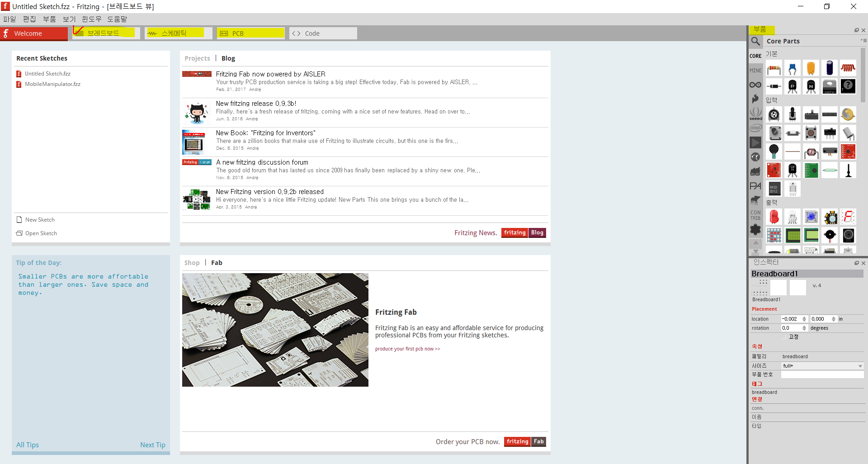Open the 사이즈 full+ dropdown
The height and width of the screenshot is (464, 868).
click(x=822, y=366)
